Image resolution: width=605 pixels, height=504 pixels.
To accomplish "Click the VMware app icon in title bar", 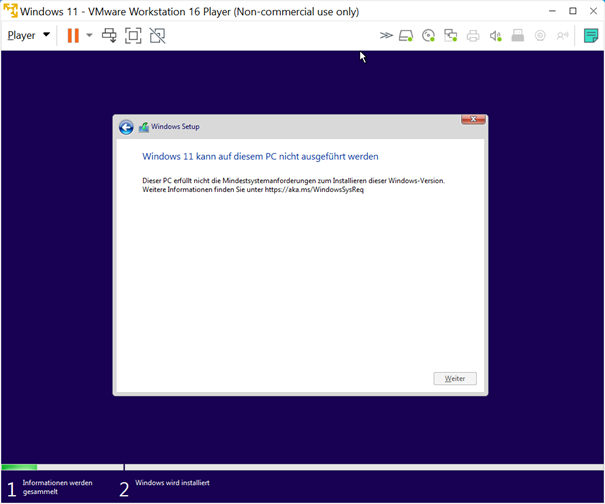I will [x=10, y=11].
